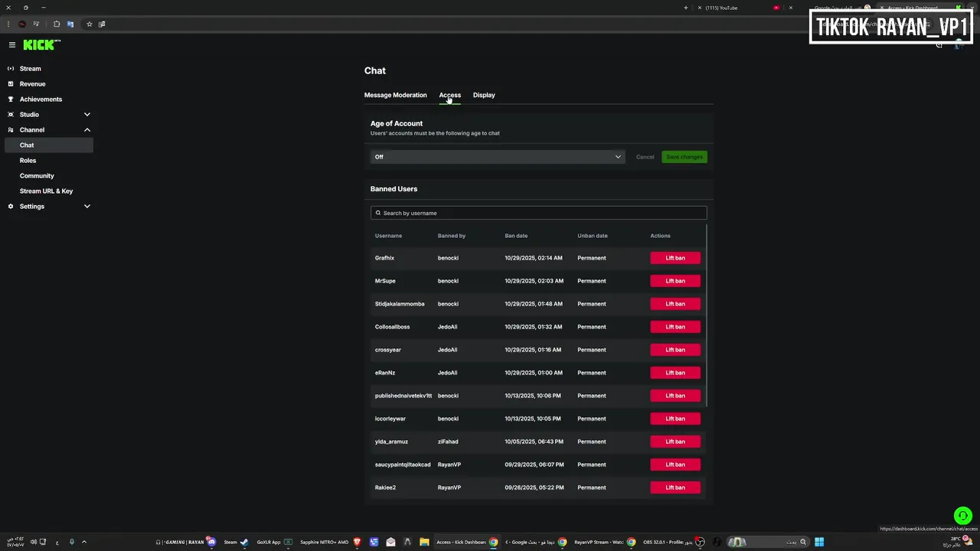Open Community in the Channel menu
The width and height of the screenshot is (980, 551).
[x=37, y=176]
